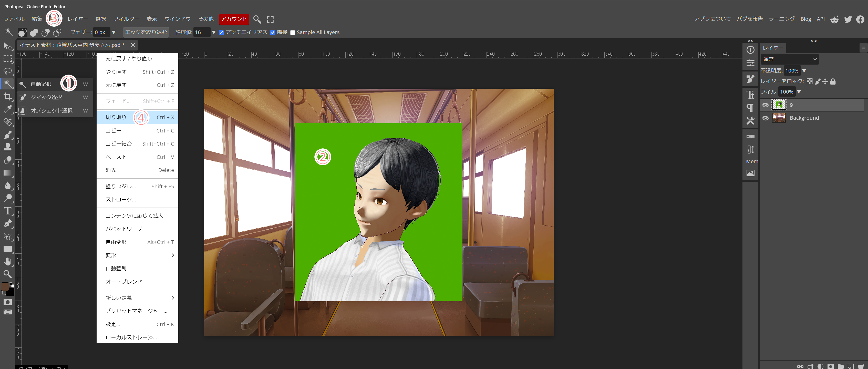Enable Sample All Layers checkbox

[293, 33]
